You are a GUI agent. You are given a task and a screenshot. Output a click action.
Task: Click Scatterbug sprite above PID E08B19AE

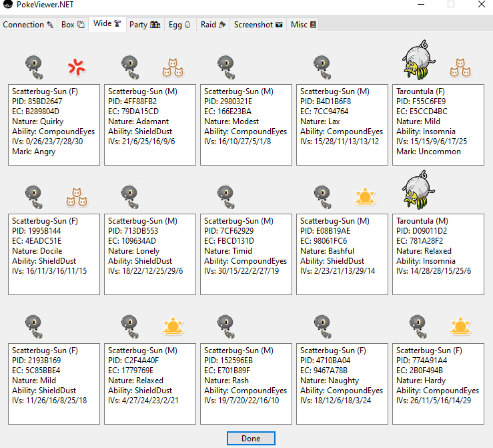[323, 195]
